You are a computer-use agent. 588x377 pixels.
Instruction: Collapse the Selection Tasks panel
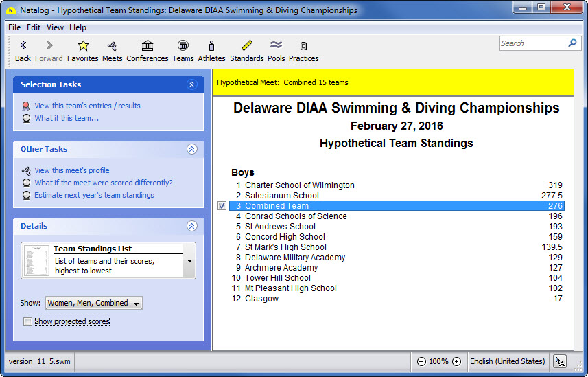191,84
